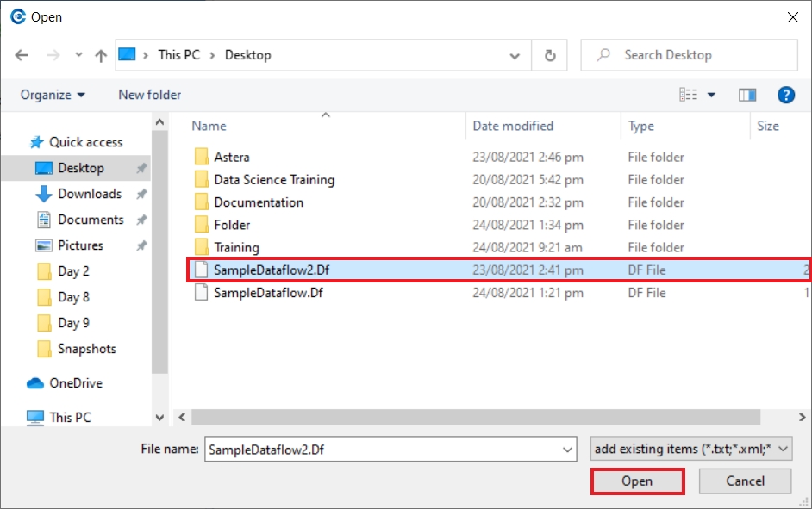The height and width of the screenshot is (509, 812).
Task: Open the Help question mark icon
Action: click(785, 95)
